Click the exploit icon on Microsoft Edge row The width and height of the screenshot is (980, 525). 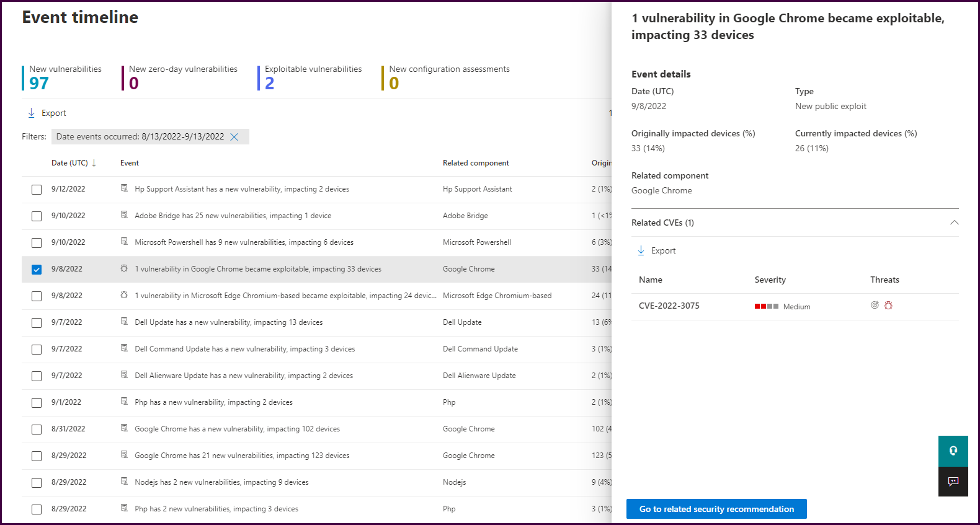(124, 296)
